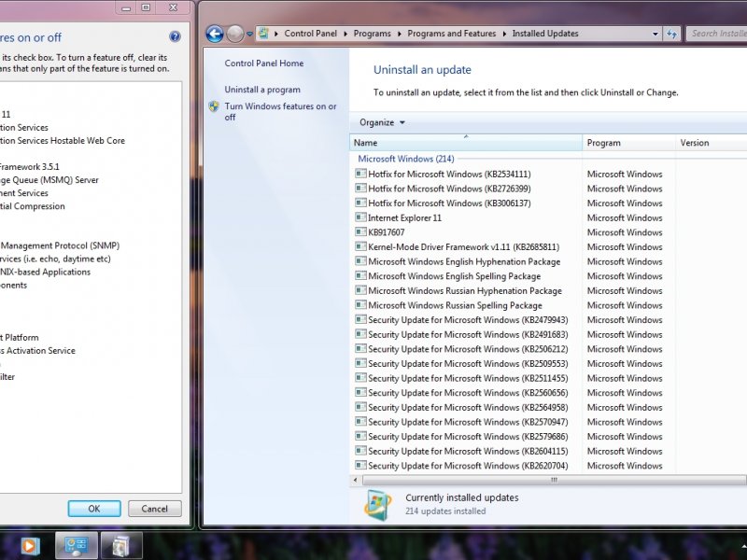
Task: Select Control Panel in the breadcrumb
Action: [x=311, y=34]
